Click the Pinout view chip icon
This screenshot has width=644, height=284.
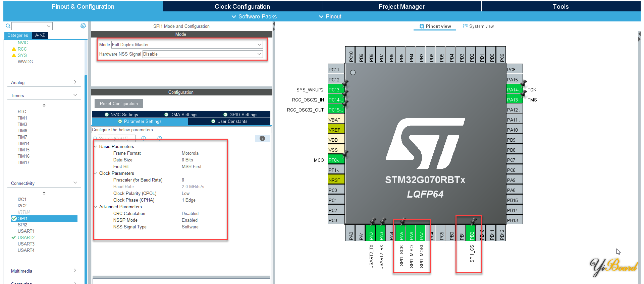[x=422, y=26]
